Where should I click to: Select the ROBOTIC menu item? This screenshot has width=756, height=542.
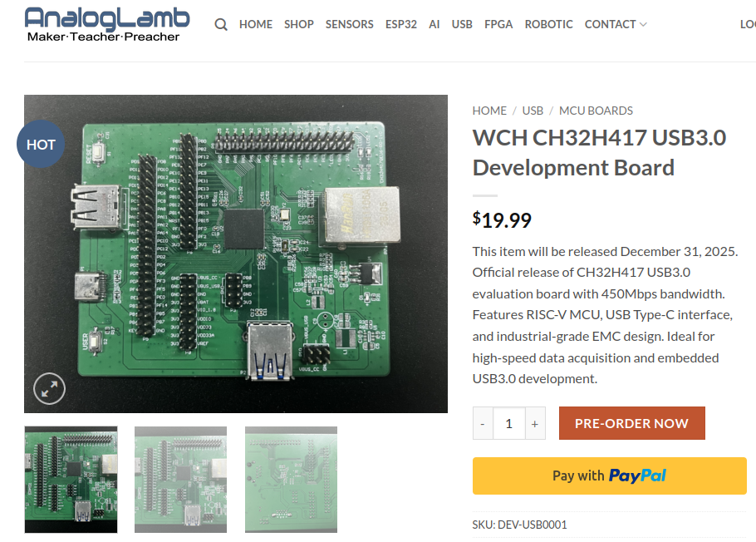pos(548,24)
